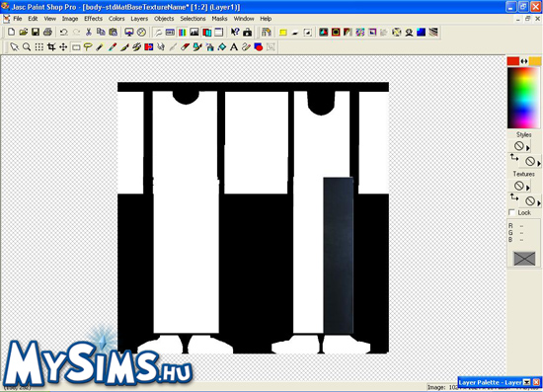
Task: Select the Freehand lasso tool
Action: [x=88, y=46]
